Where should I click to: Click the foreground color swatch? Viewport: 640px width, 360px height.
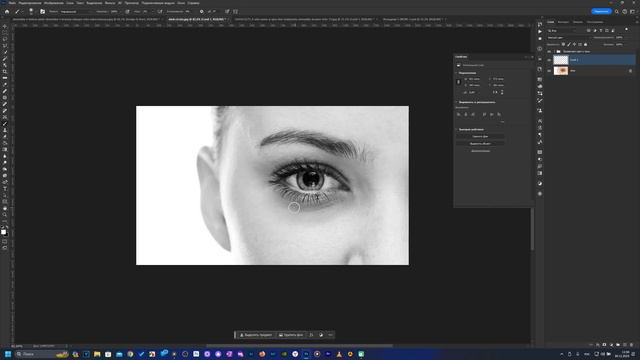(x=3, y=231)
